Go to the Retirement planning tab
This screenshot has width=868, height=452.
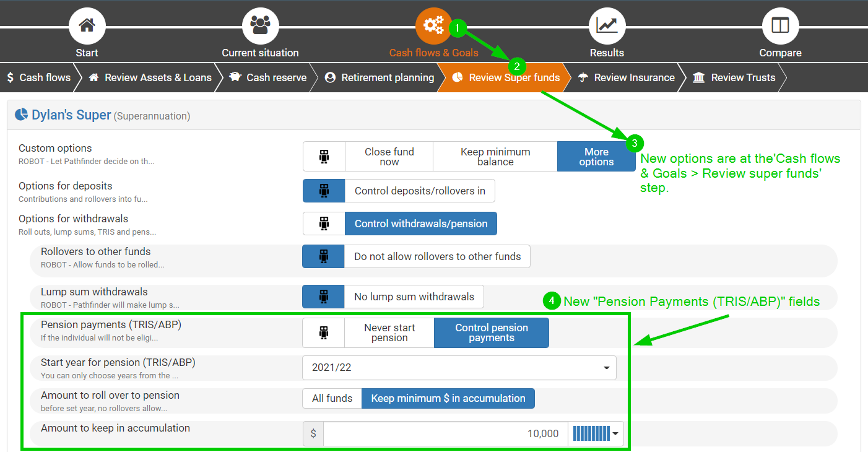click(x=380, y=77)
